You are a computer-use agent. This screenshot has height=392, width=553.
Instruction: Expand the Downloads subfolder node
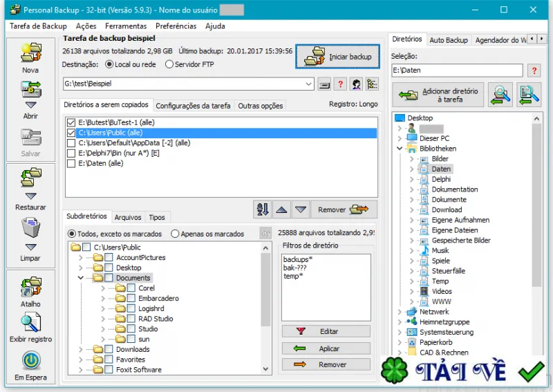coord(80,349)
